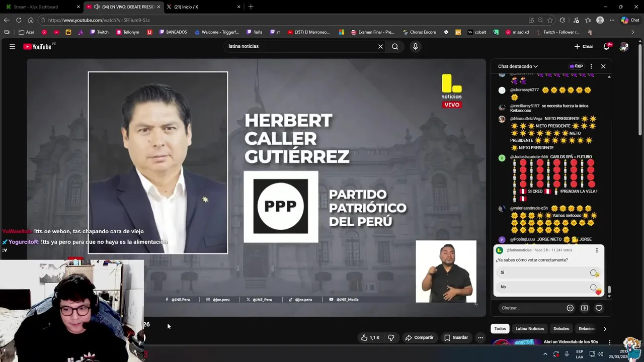Open favorites list in toolbar
644x362 pixels.
[x=588, y=20]
